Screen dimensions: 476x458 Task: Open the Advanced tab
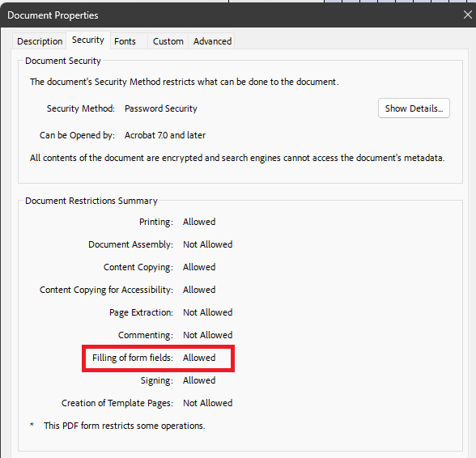(212, 41)
